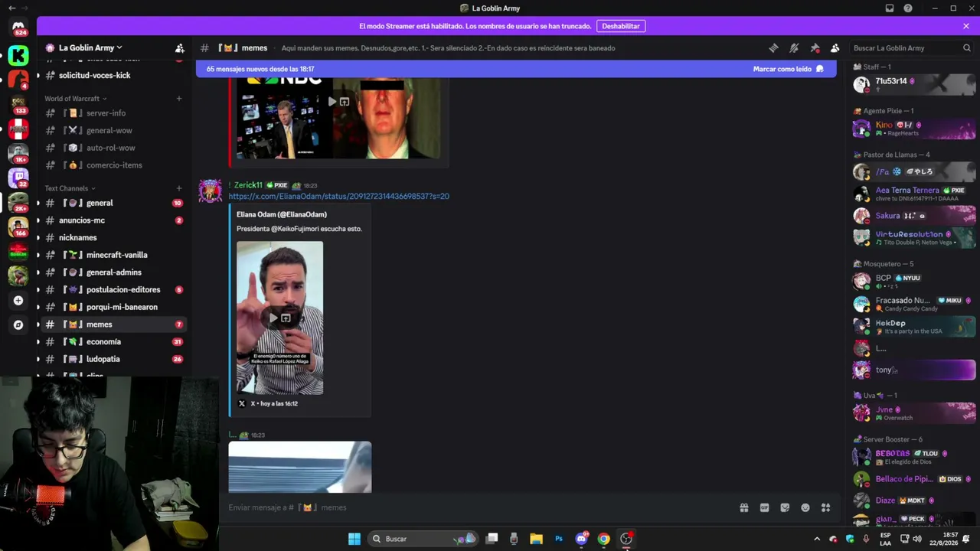Select the green K server icon
The image size is (980, 551).
click(x=18, y=55)
